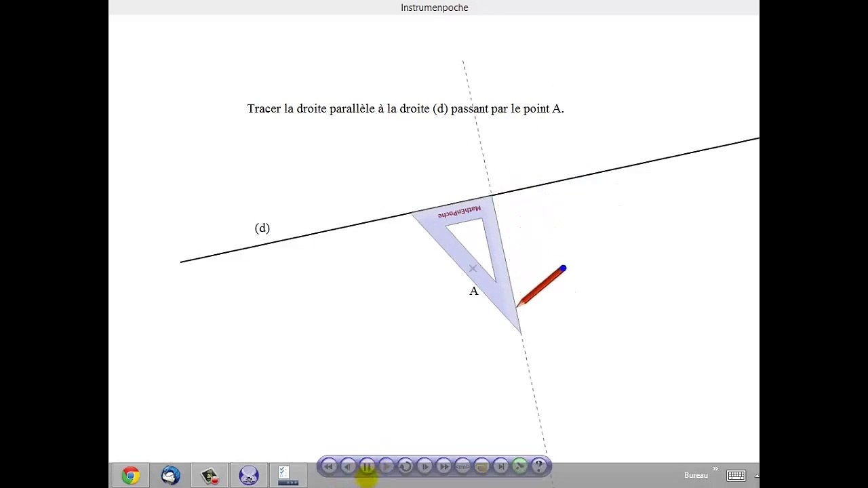This screenshot has width=868, height=488.
Task: Click the red pencil instrument
Action: 540,287
